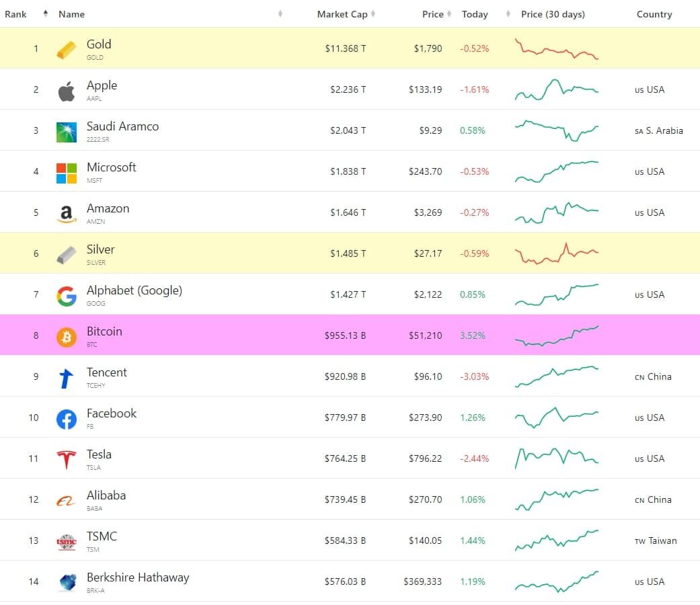Click Gold's 30-day price chart

tap(556, 48)
